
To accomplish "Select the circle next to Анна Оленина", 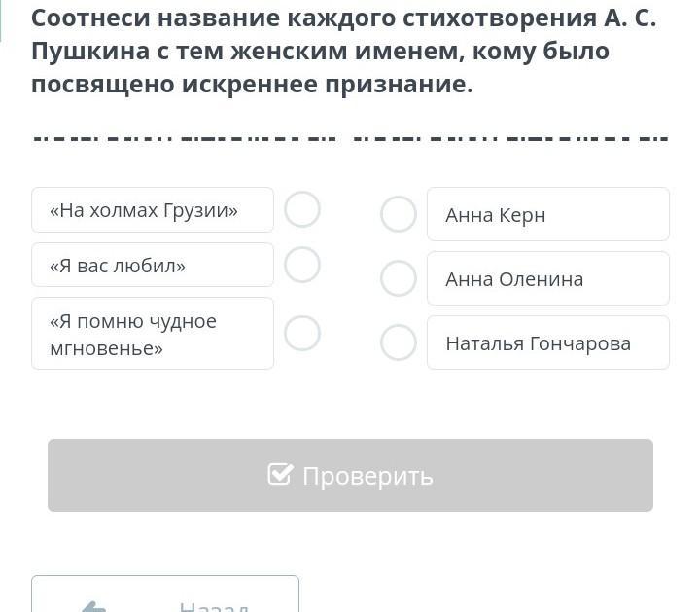I will [399, 278].
